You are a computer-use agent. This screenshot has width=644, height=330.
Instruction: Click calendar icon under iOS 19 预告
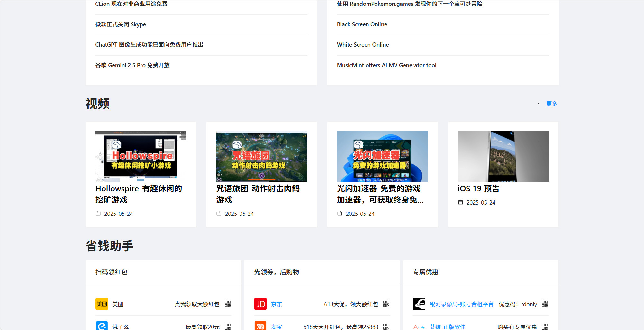click(x=461, y=202)
